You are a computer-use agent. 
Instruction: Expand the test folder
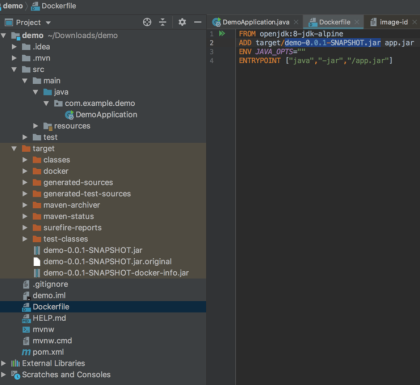tap(25, 137)
